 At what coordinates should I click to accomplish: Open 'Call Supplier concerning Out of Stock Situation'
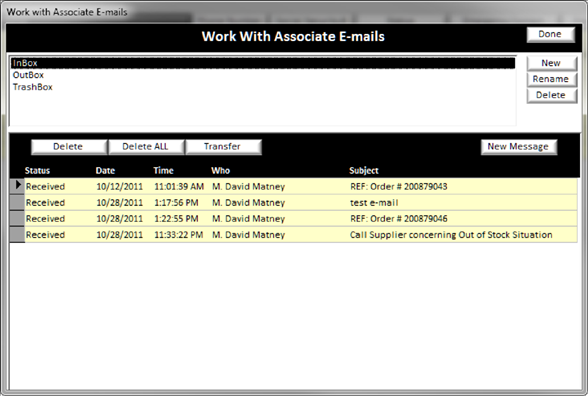[x=451, y=235]
